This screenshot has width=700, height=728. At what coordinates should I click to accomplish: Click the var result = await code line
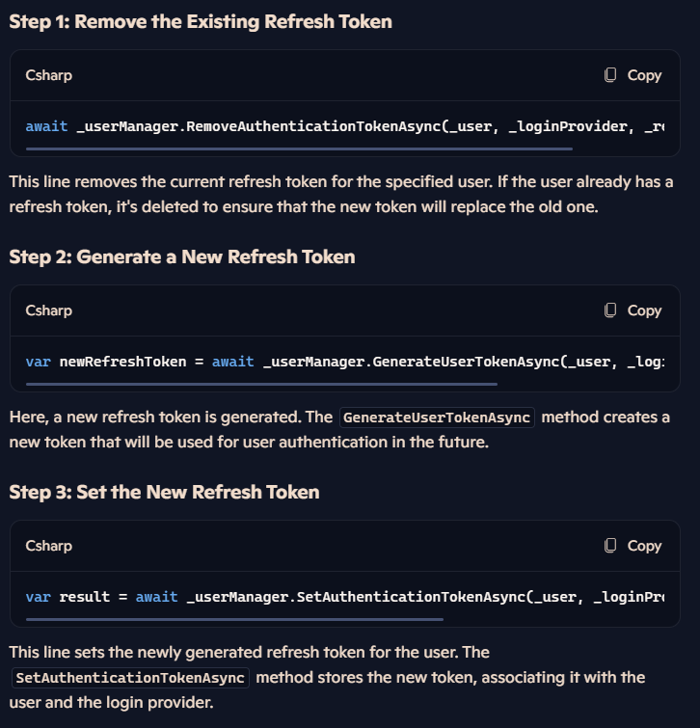(345, 597)
